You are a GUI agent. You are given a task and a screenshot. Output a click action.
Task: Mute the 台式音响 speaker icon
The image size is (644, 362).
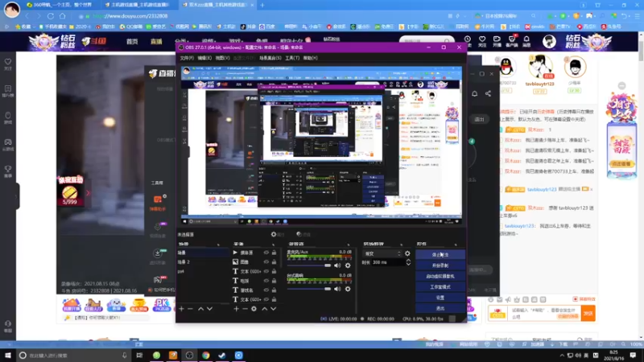[x=337, y=289]
